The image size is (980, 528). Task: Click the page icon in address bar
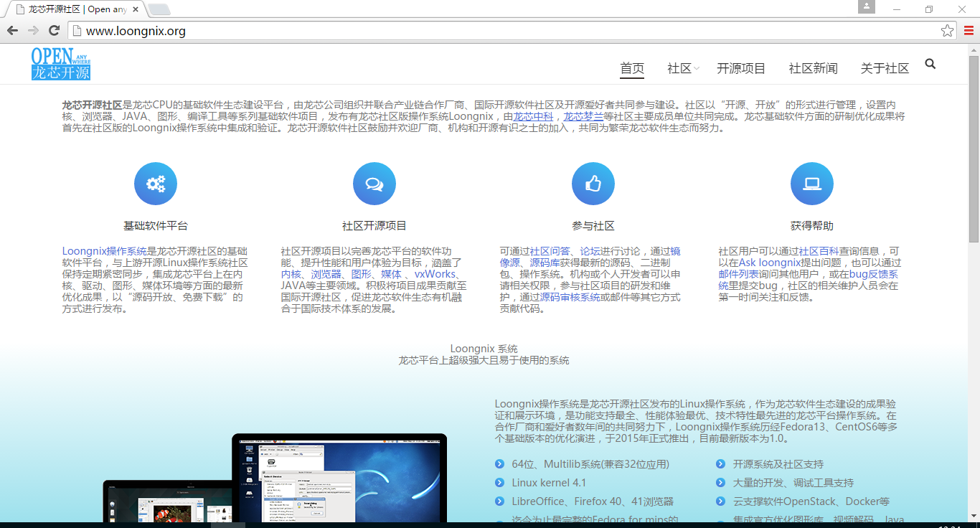77,31
